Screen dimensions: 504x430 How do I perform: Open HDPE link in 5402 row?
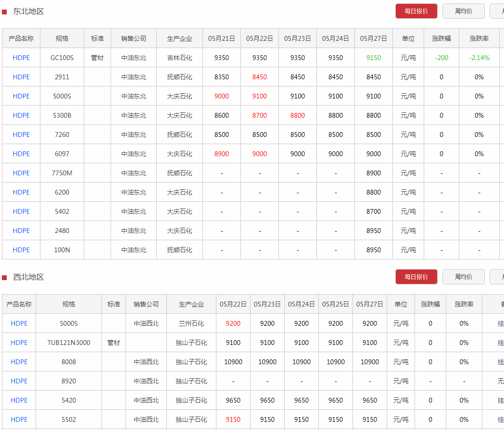(x=21, y=211)
